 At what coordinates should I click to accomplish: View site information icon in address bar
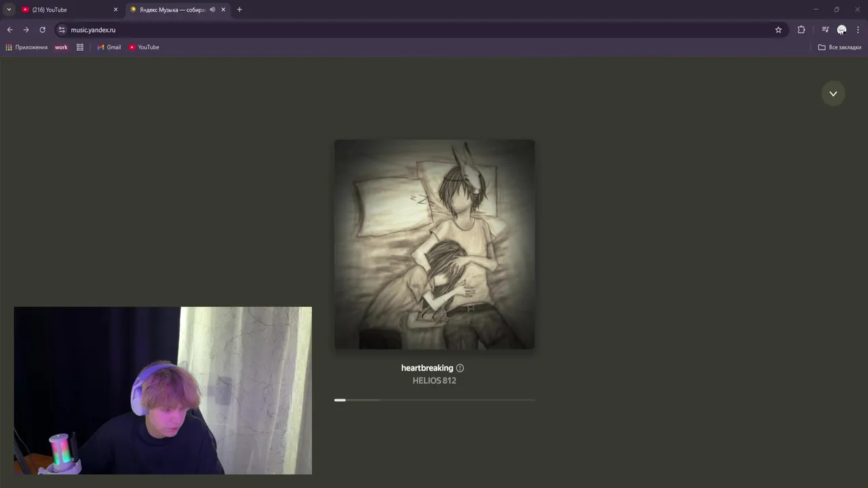[62, 30]
